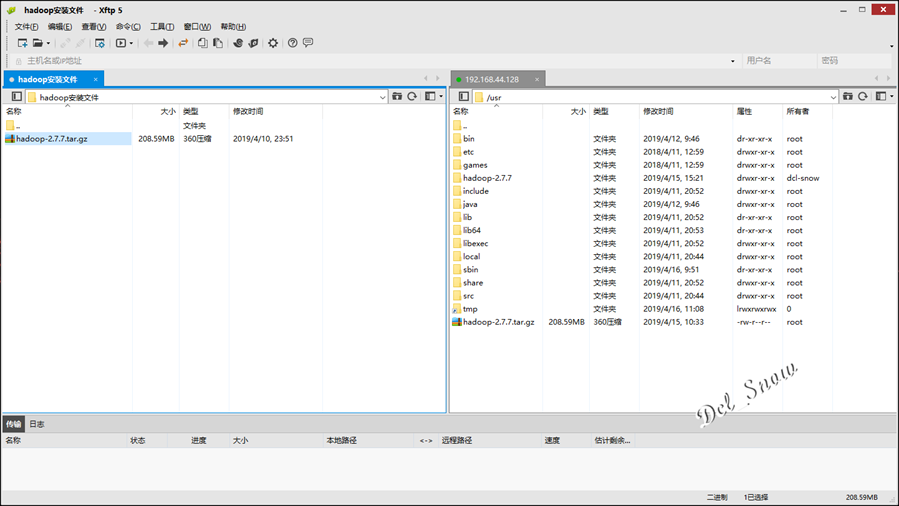
Task: Open Help with the question mark icon
Action: click(x=292, y=43)
